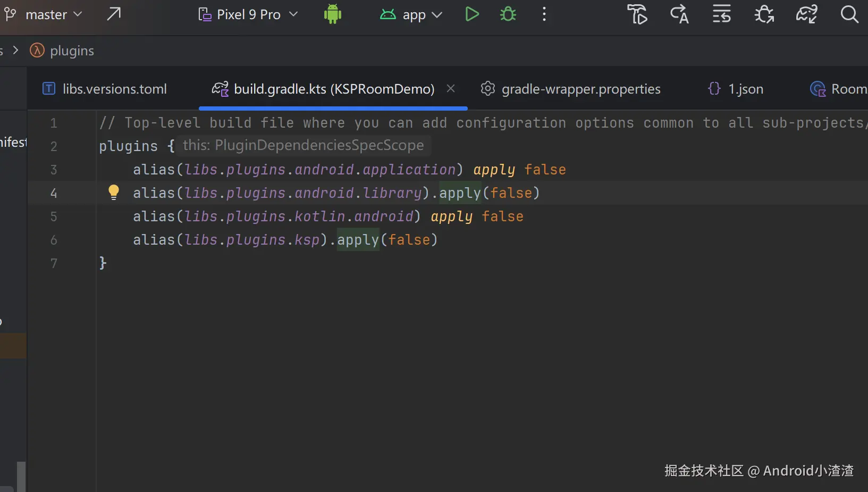Attach debugger to Android process icon
868x492 pixels.
[x=764, y=14]
